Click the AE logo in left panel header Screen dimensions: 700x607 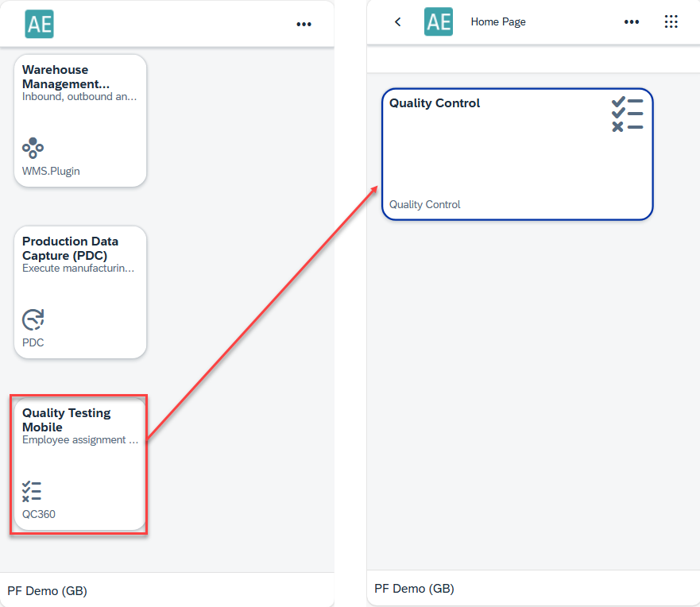40,24
